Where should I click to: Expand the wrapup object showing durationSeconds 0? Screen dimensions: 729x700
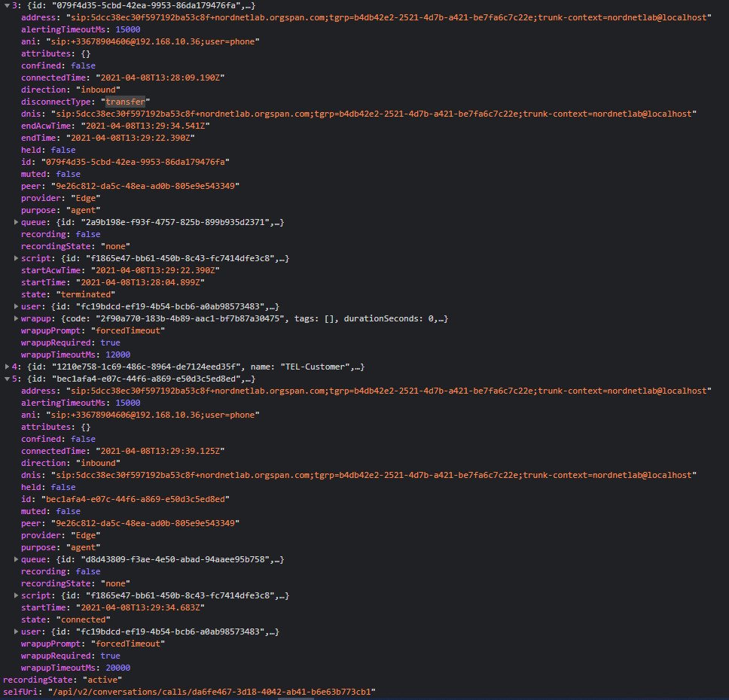pos(16,318)
